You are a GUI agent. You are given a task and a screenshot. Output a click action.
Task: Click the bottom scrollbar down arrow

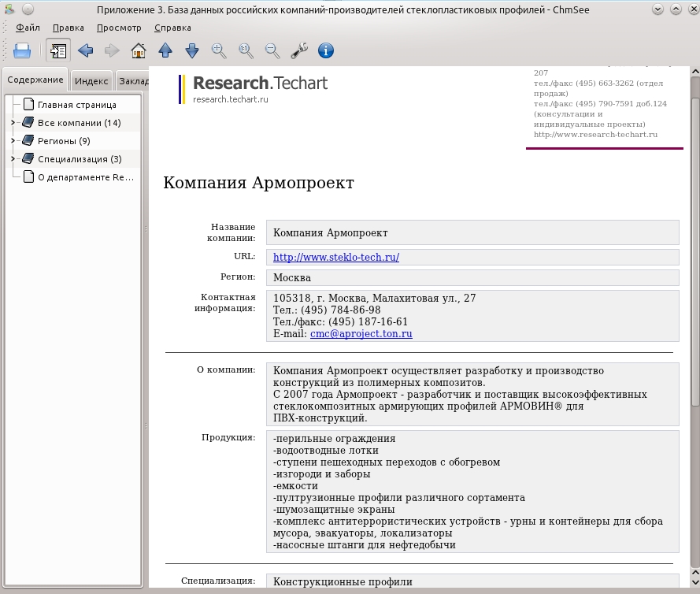pos(695,582)
